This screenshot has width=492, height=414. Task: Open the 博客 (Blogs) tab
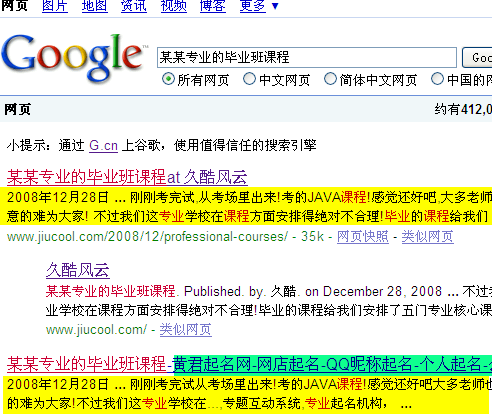[213, 6]
